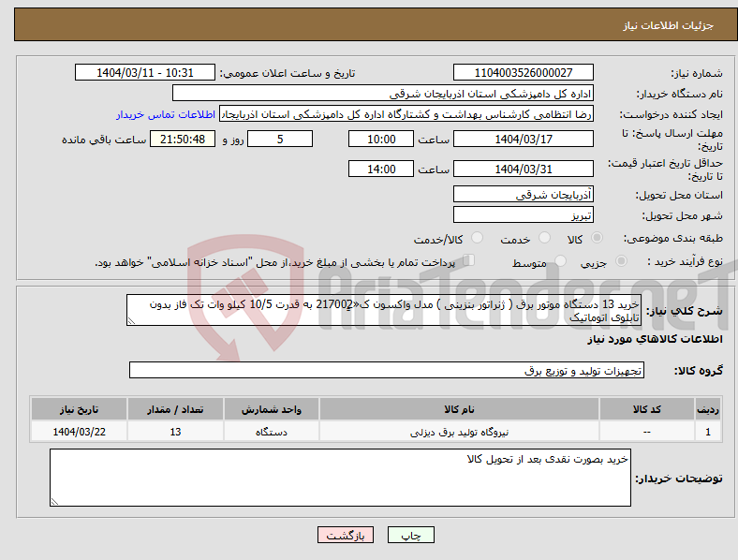This screenshot has width=738, height=560.
Task: Toggle the اسناد خزانه اسلامی payment checkbox
Action: pyautogui.click(x=469, y=260)
